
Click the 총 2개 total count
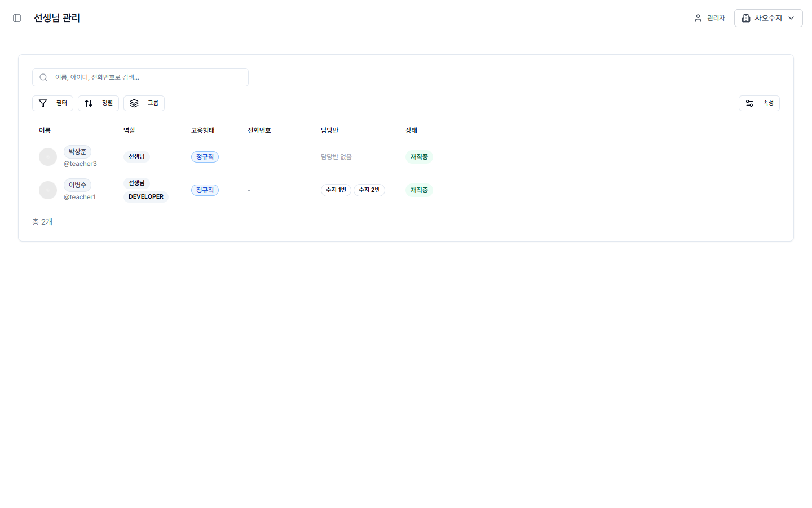pyautogui.click(x=42, y=222)
